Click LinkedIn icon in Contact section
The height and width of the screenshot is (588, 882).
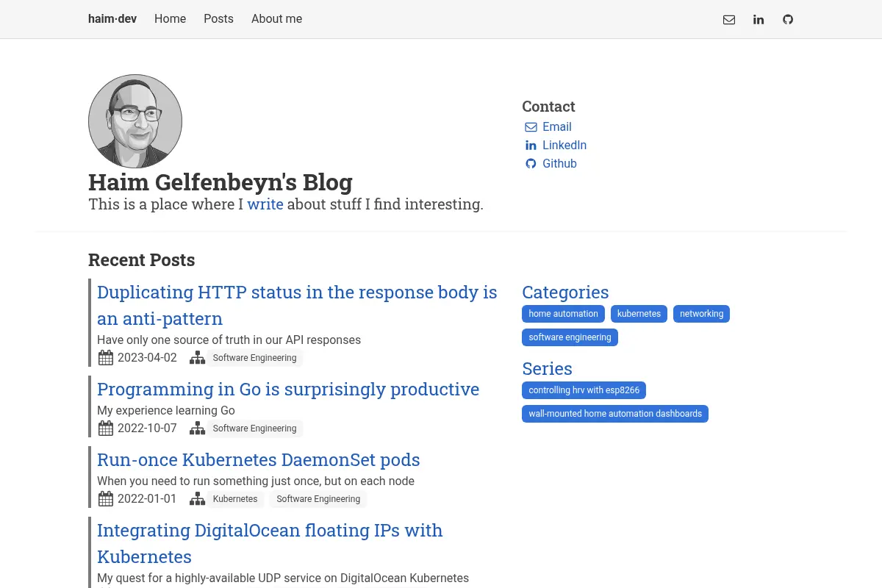(531, 146)
